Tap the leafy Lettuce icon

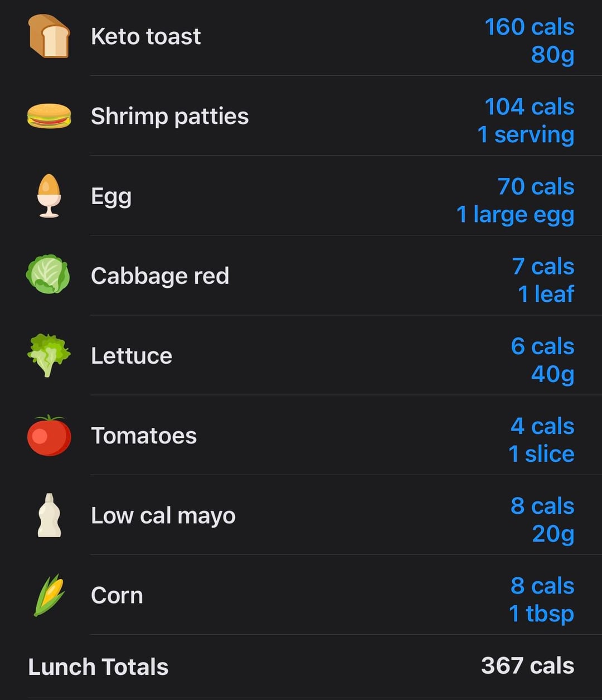(49, 355)
